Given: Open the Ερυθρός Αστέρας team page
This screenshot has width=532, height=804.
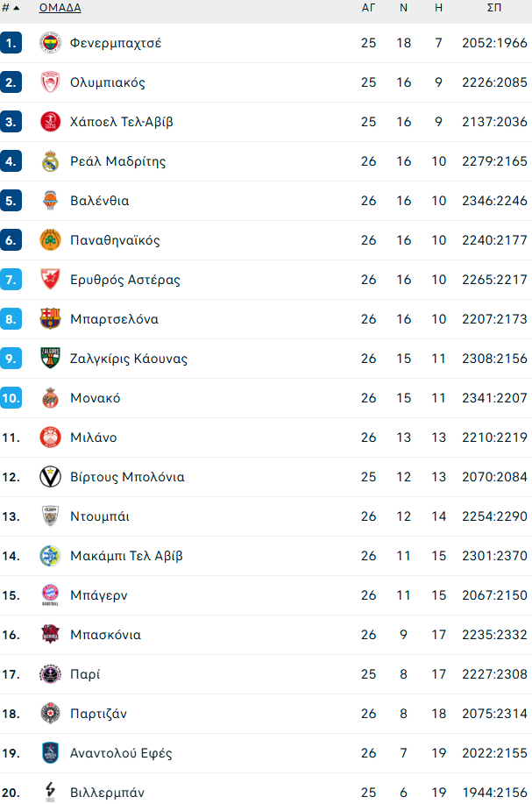Looking at the screenshot, I should 124,280.
